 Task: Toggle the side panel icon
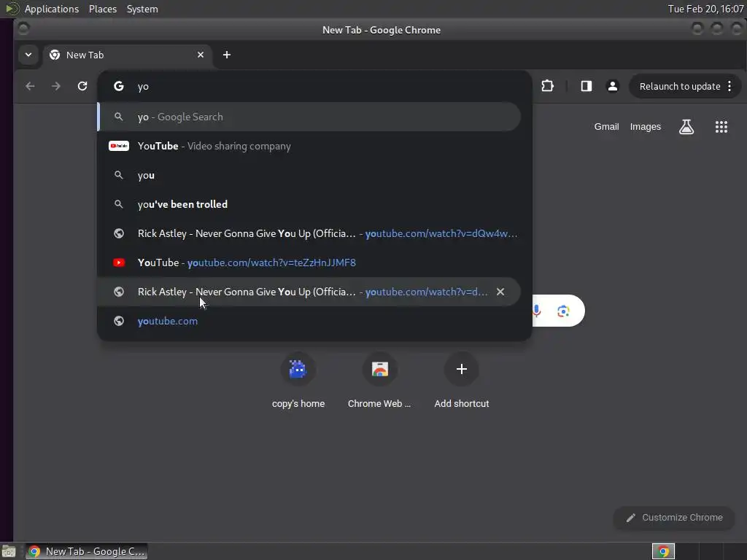click(587, 86)
